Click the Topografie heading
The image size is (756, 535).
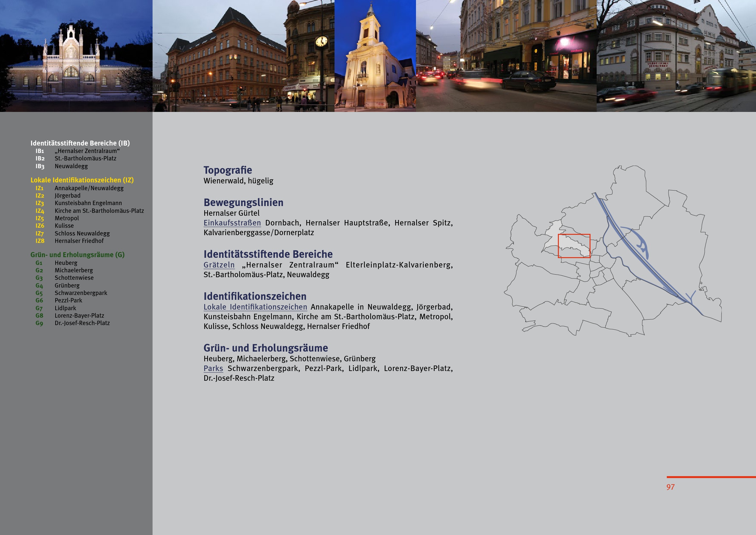point(228,170)
